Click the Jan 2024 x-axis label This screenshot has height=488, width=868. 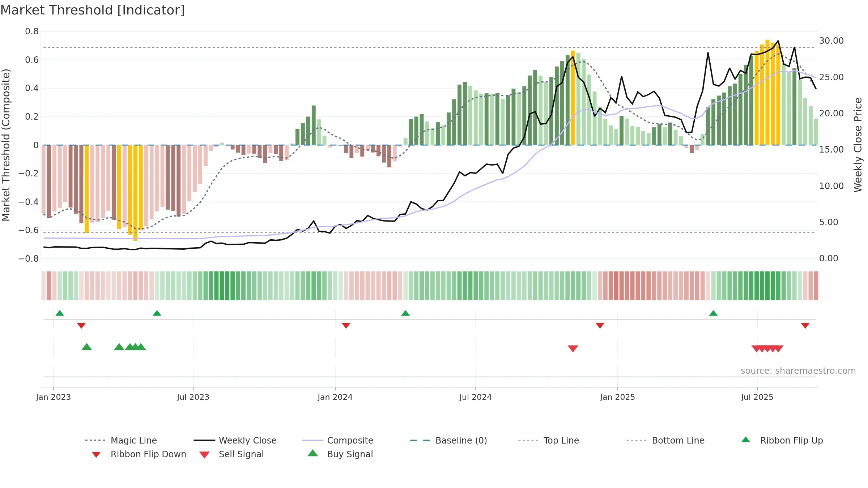[335, 397]
